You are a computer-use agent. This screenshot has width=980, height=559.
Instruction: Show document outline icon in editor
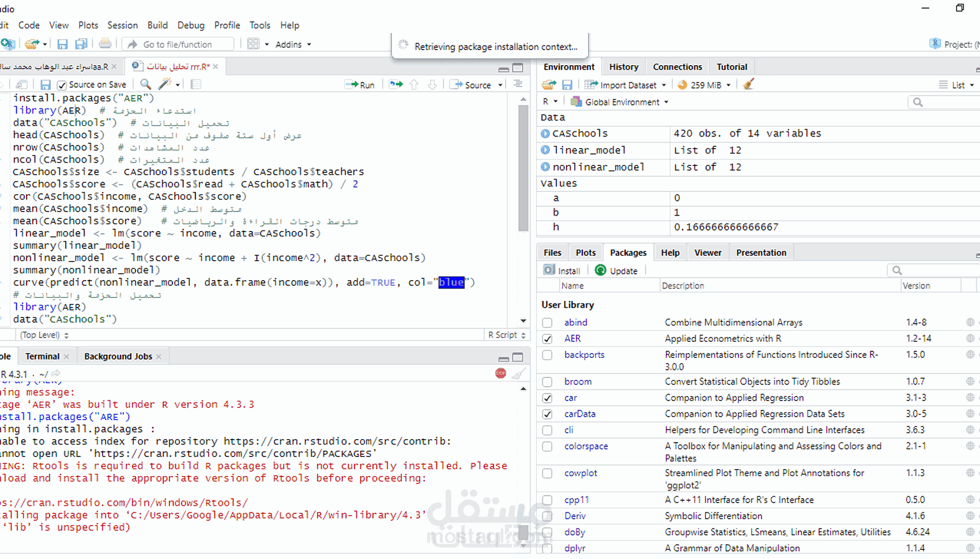point(518,84)
